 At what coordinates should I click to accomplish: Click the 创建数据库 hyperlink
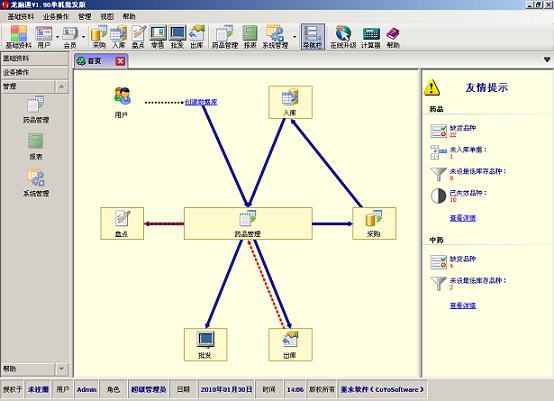pyautogui.click(x=201, y=102)
